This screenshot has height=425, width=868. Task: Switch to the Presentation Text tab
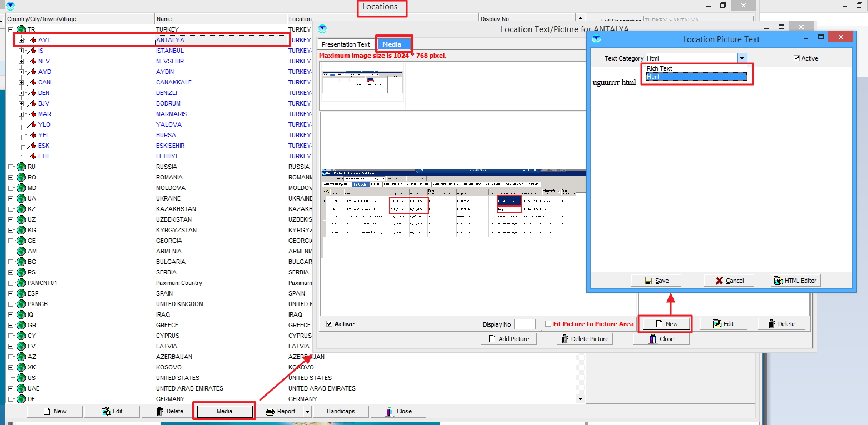click(346, 44)
